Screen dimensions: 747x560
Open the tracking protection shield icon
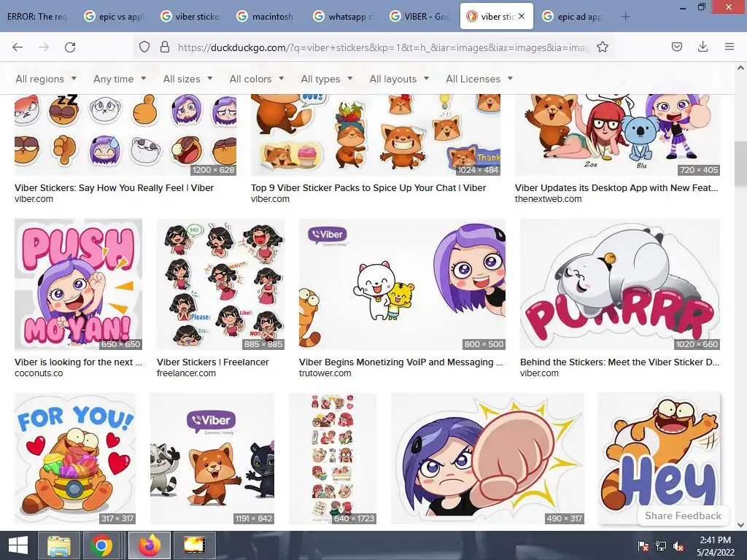pos(144,47)
